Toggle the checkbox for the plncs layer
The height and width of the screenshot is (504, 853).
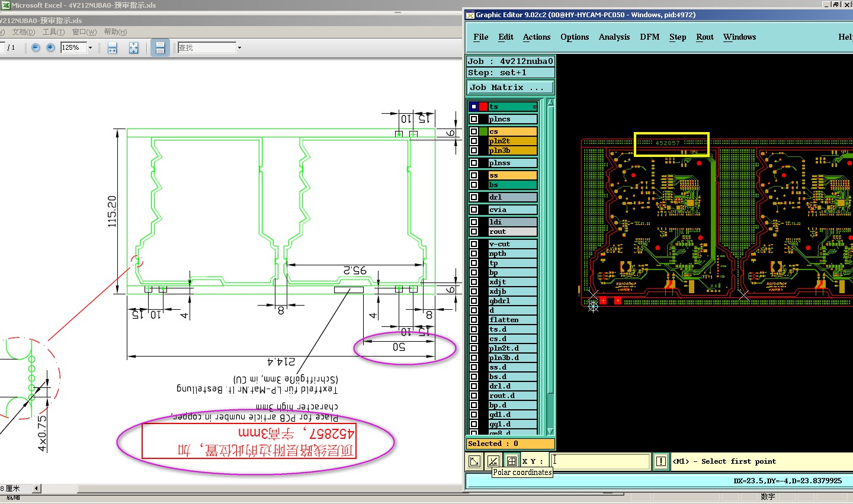click(x=474, y=119)
